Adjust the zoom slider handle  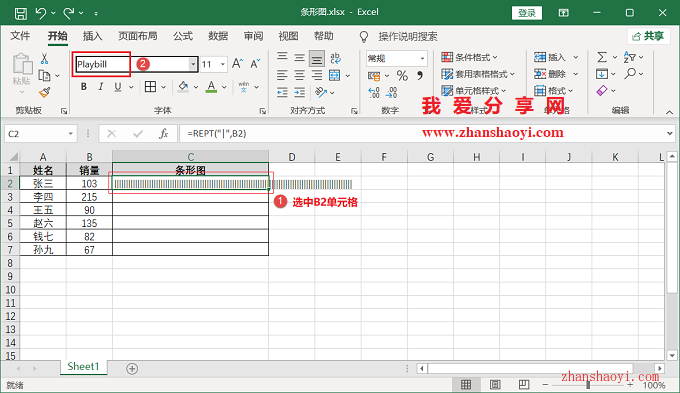click(588, 385)
